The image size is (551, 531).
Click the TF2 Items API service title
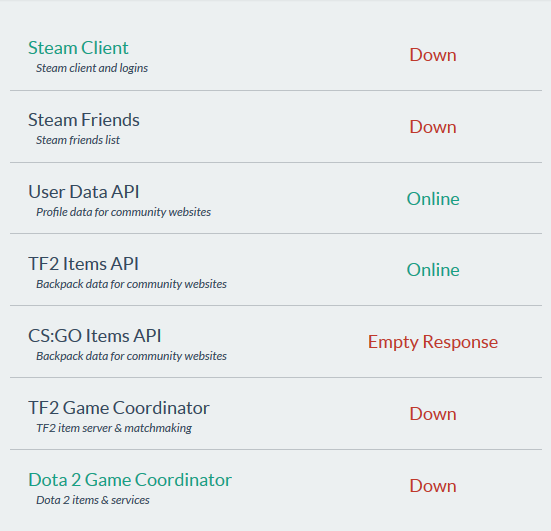pos(83,264)
